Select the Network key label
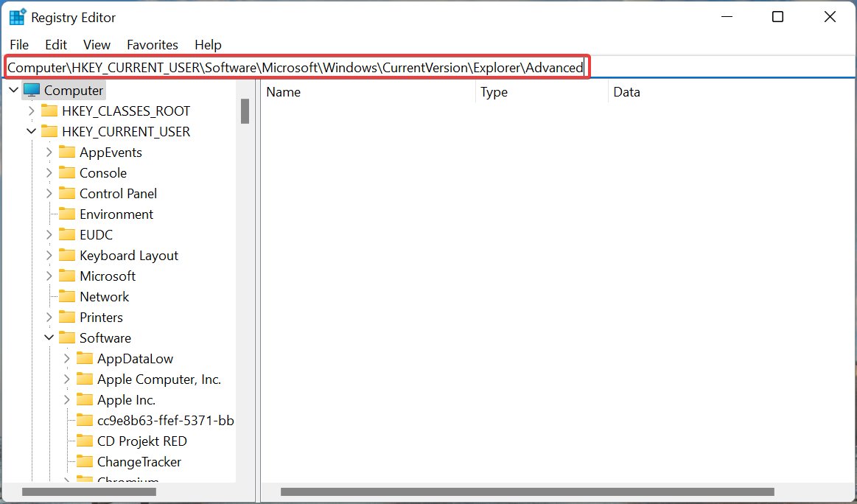857x504 pixels. (x=105, y=297)
